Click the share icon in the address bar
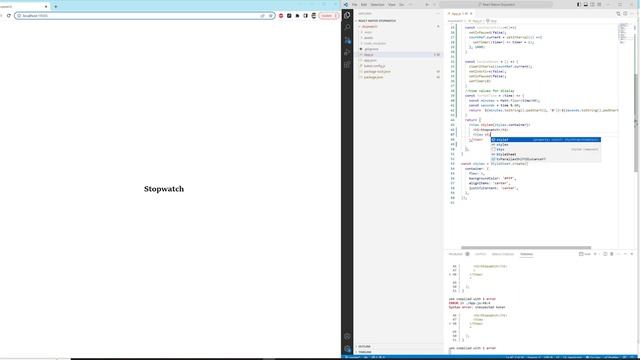Viewport: 640px width, 360px height. pyautogui.click(x=262, y=16)
